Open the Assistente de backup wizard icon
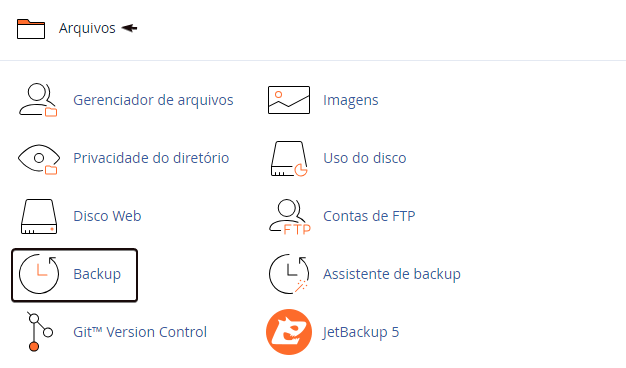The height and width of the screenshot is (368, 626). tap(289, 274)
